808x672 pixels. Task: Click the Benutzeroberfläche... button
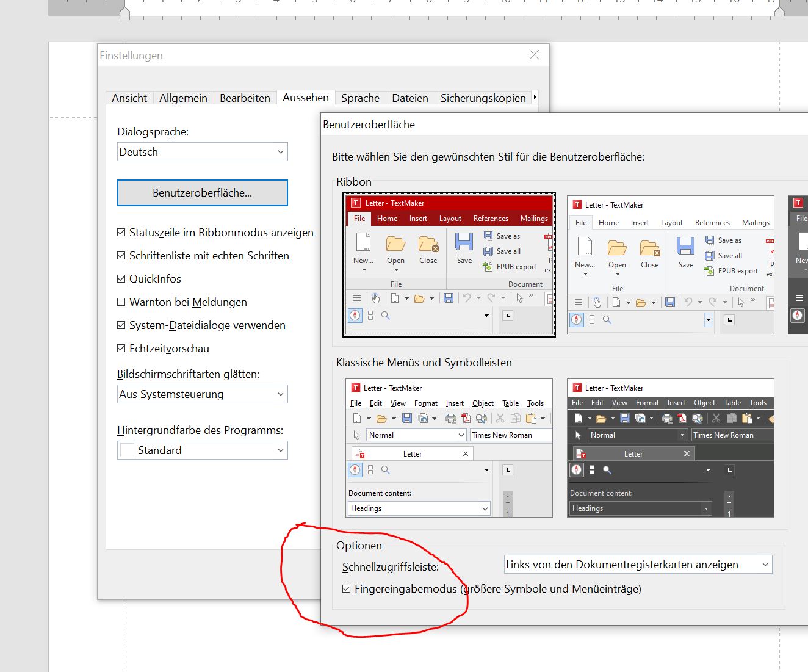coord(203,193)
